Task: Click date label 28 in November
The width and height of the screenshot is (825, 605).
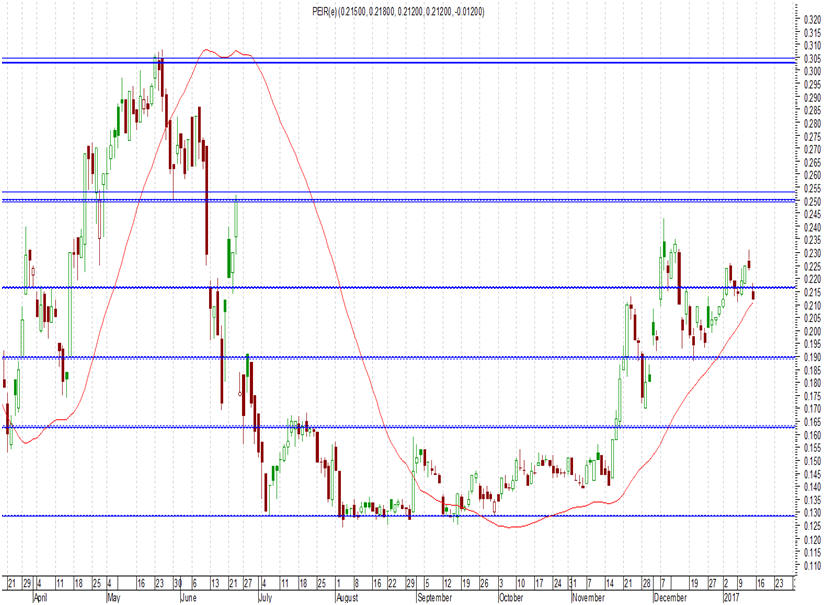Action: [x=646, y=583]
